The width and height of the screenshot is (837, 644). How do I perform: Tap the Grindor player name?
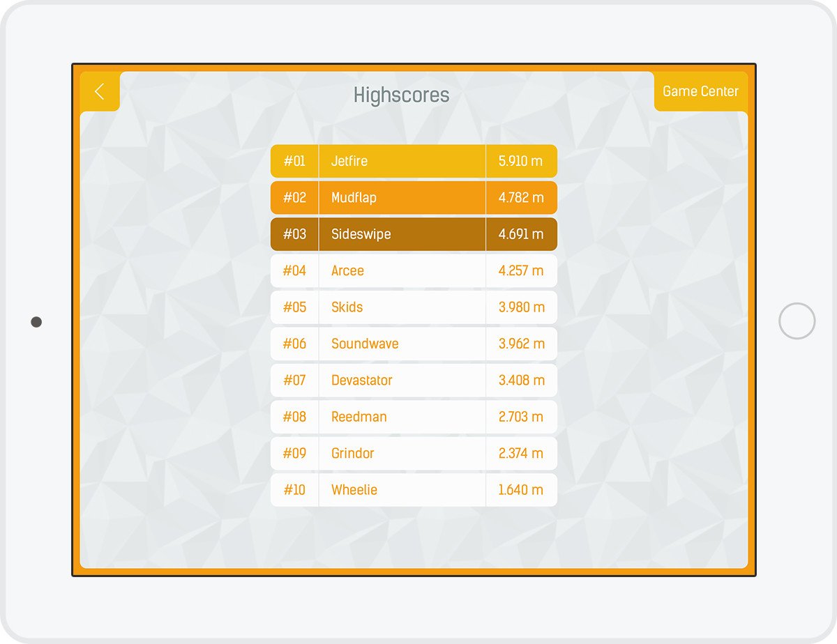point(352,454)
